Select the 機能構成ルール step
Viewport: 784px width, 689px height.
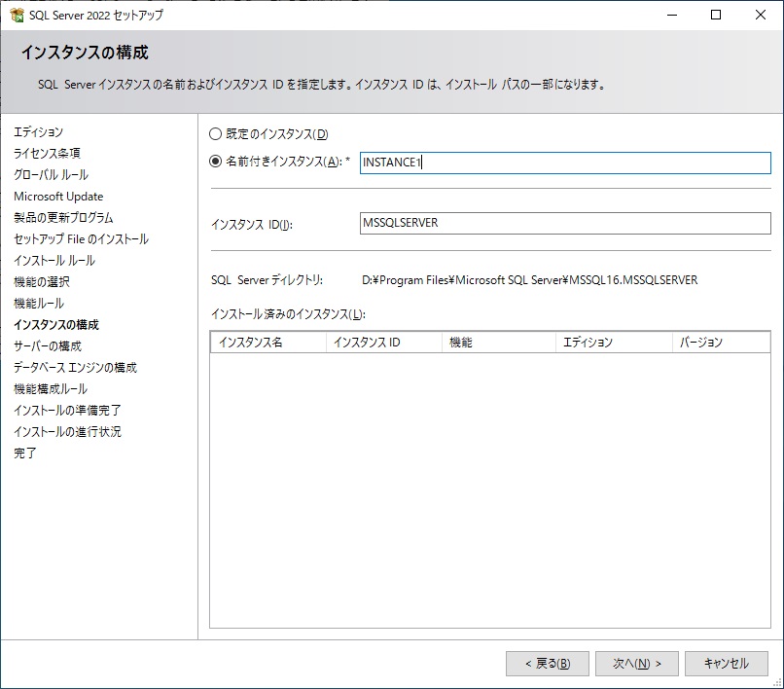point(51,389)
